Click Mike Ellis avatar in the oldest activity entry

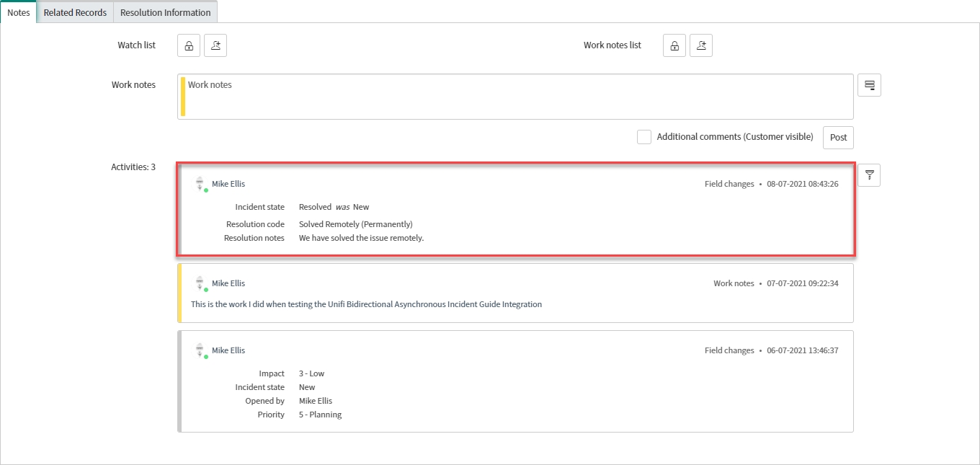tap(200, 350)
